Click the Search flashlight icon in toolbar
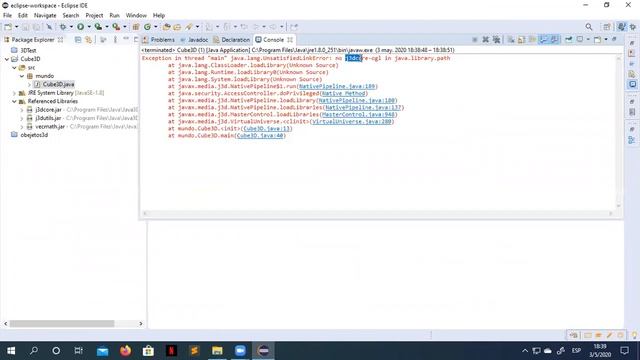 pos(189,27)
